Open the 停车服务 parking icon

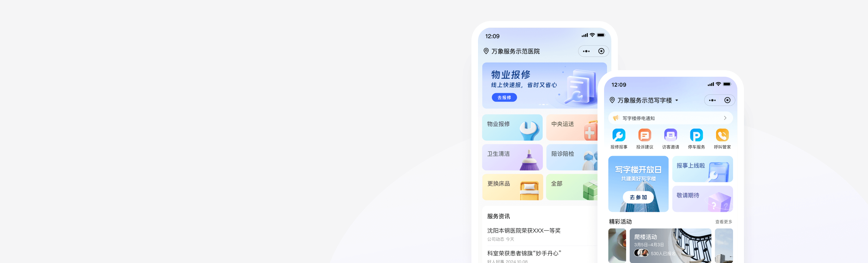(x=696, y=135)
